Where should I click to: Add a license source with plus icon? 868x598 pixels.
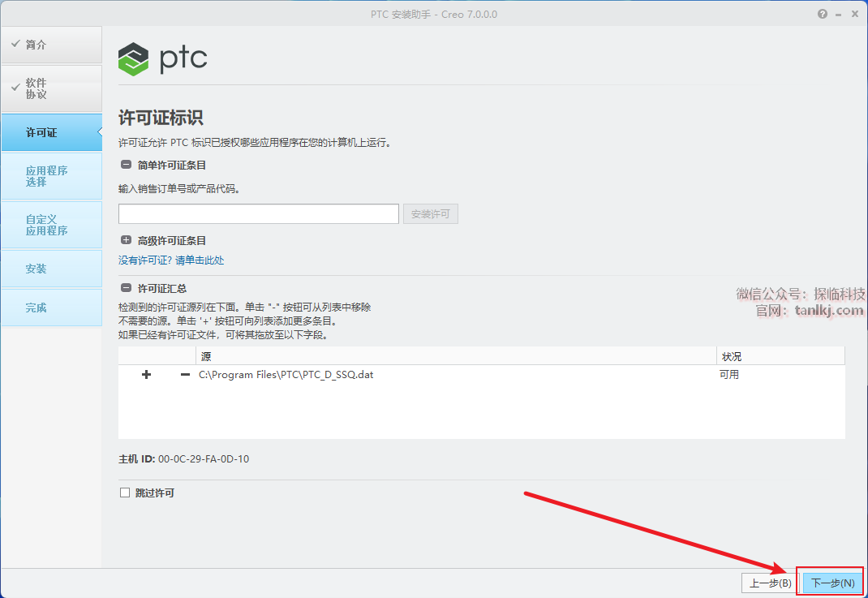click(x=146, y=375)
